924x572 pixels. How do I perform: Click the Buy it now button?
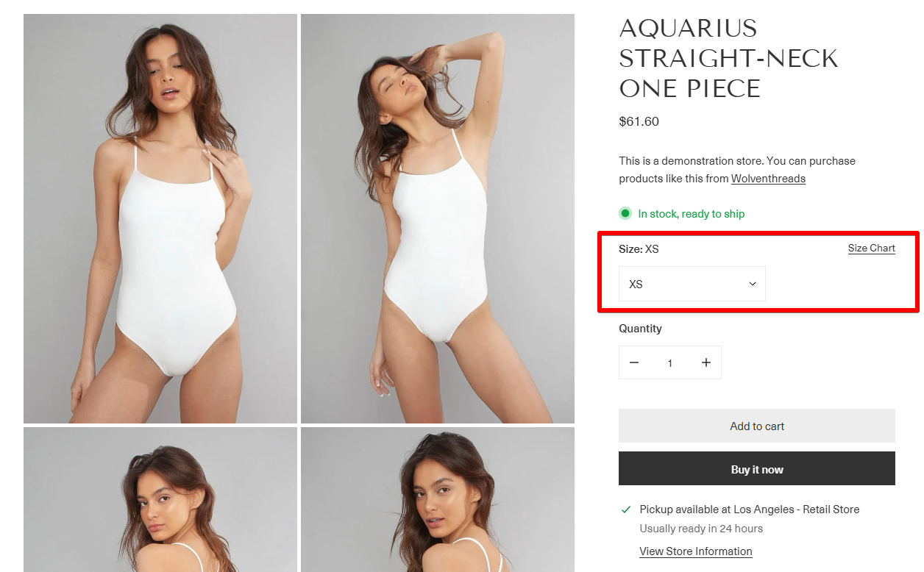pyautogui.click(x=757, y=468)
